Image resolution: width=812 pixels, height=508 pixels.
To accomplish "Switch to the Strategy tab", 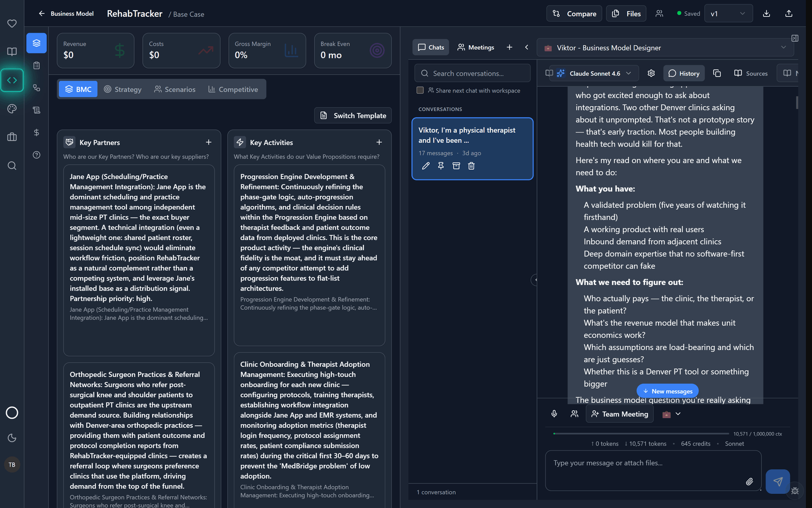I will (x=123, y=89).
